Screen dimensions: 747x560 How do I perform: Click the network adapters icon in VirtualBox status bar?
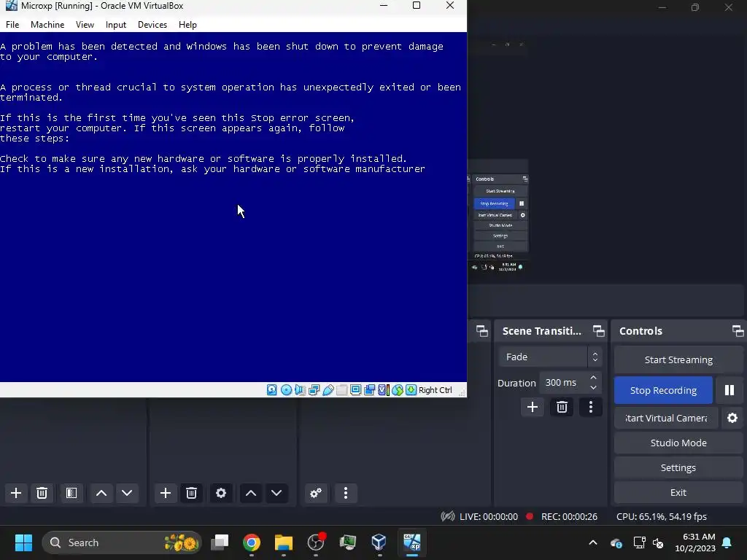314,390
